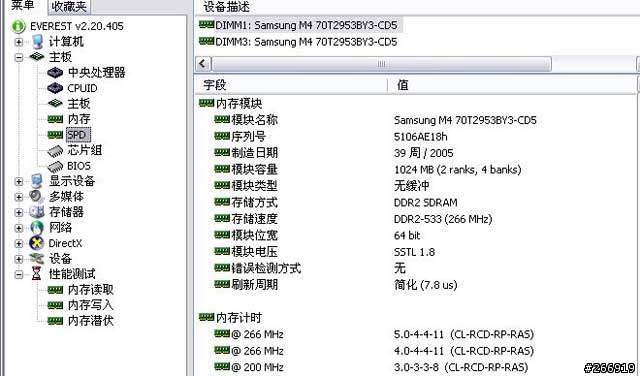Select the @ 200 MHz timing row

pyautogui.click(x=257, y=367)
